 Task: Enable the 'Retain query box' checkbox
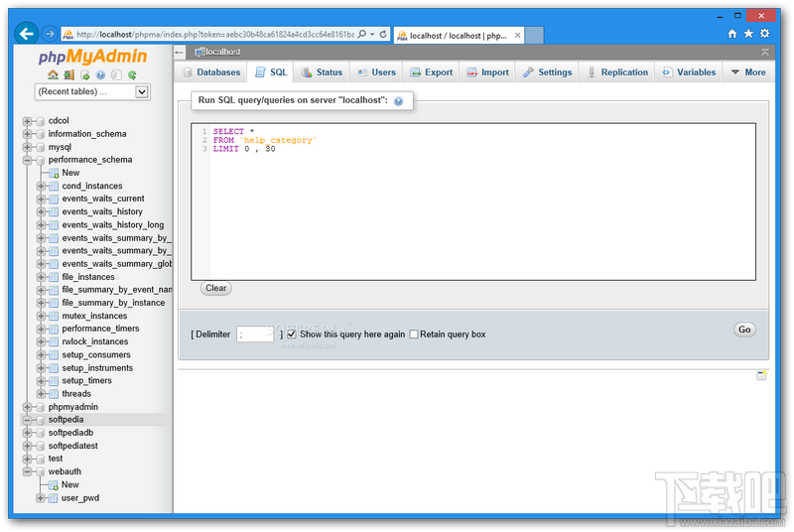pos(414,334)
